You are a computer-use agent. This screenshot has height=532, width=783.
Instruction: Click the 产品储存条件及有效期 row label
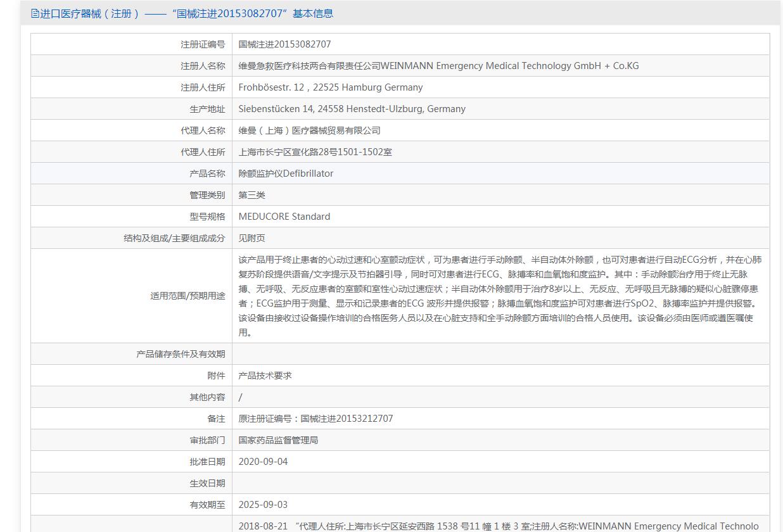click(x=181, y=354)
